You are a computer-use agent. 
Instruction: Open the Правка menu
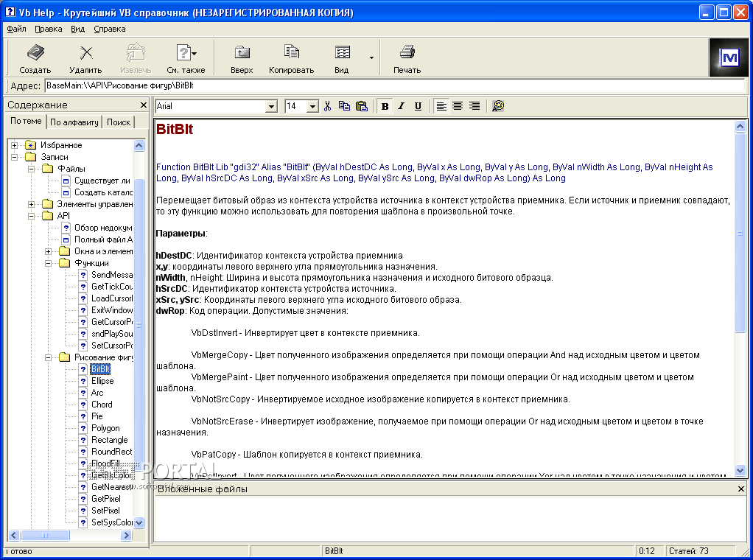(49, 29)
